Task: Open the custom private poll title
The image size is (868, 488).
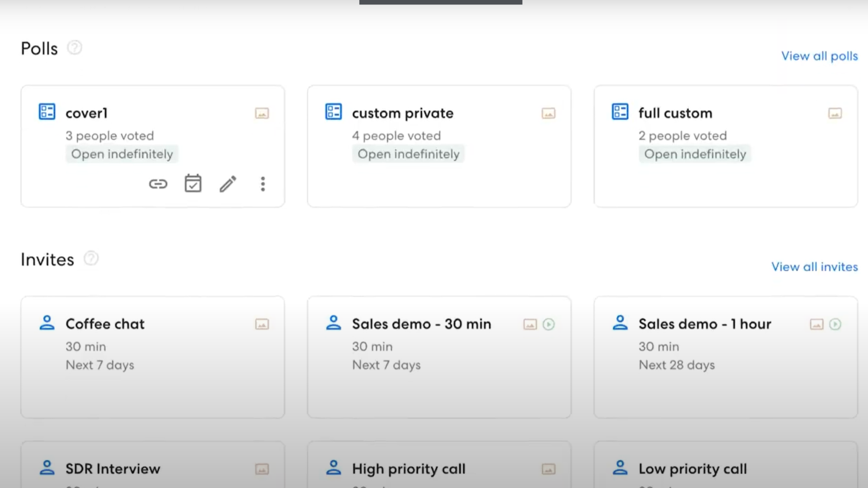Action: coord(403,113)
